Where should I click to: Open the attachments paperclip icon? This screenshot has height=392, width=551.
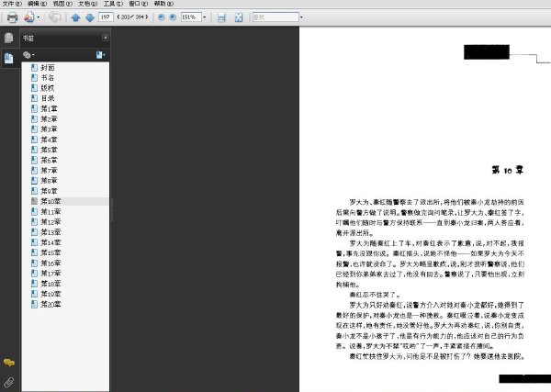(9, 382)
